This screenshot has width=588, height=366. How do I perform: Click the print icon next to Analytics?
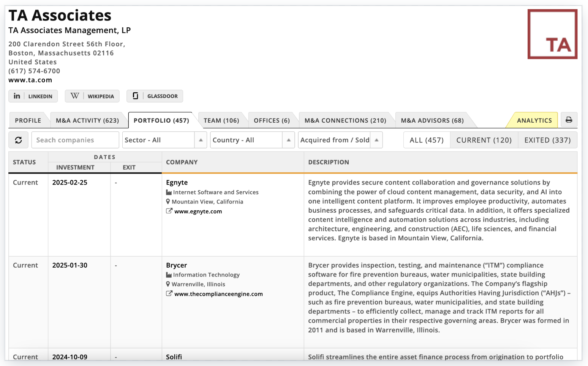(569, 120)
